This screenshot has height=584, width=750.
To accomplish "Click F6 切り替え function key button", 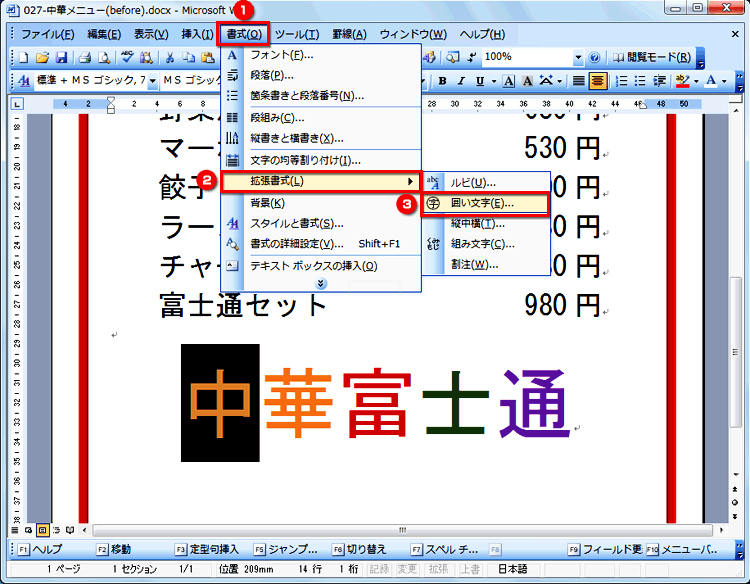I will (x=359, y=550).
